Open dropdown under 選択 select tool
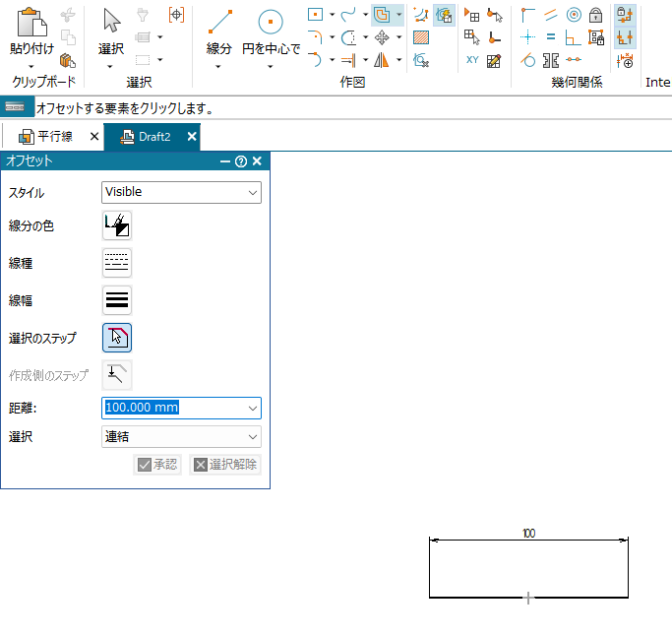 (110, 67)
